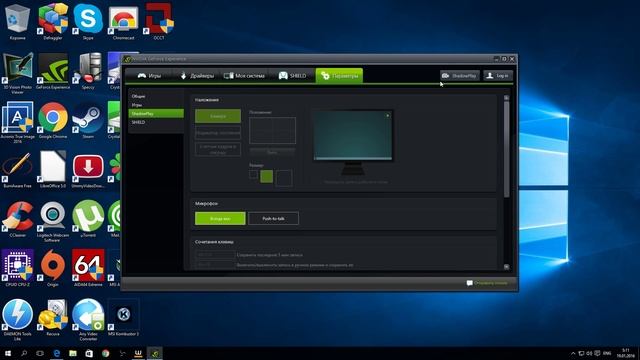
Task: Choose the status indicator overlay option
Action: [218, 133]
